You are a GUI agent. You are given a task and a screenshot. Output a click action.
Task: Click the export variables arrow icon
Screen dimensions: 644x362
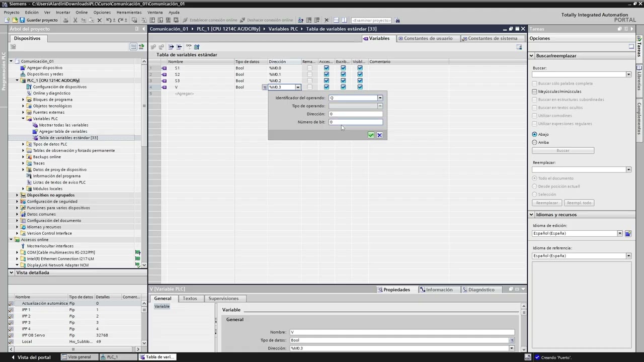(171, 47)
